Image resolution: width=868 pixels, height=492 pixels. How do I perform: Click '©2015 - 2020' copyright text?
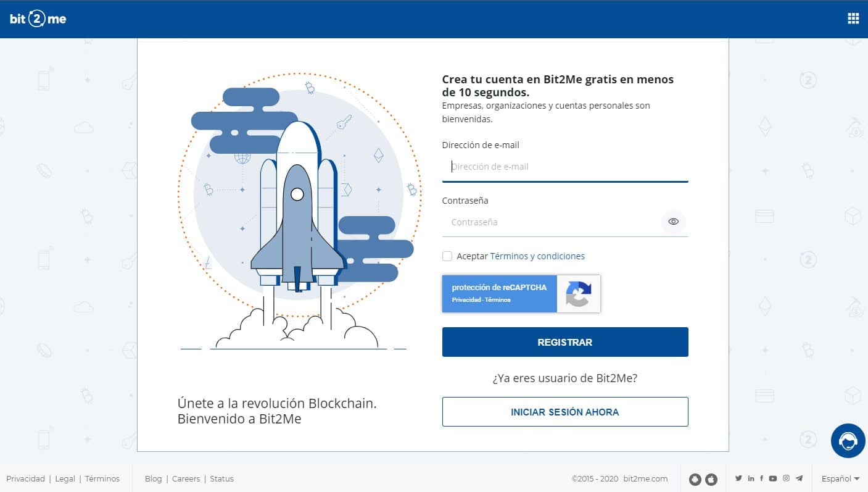595,478
